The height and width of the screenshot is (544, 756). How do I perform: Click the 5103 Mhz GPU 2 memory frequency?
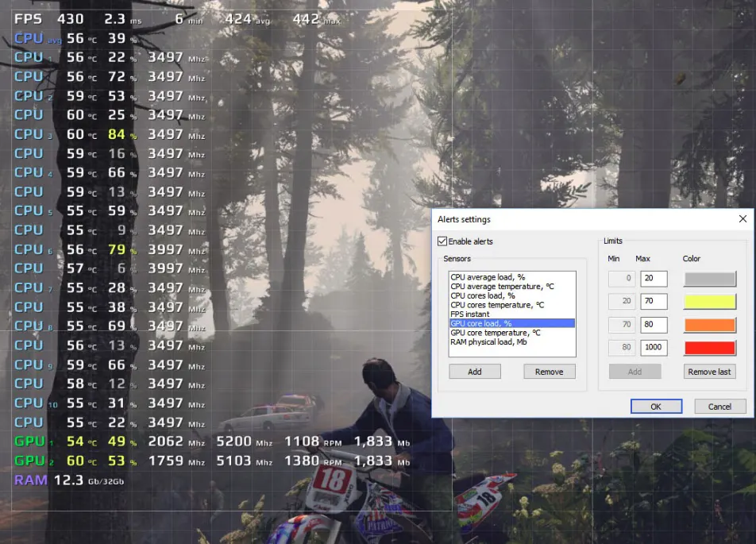245,461
